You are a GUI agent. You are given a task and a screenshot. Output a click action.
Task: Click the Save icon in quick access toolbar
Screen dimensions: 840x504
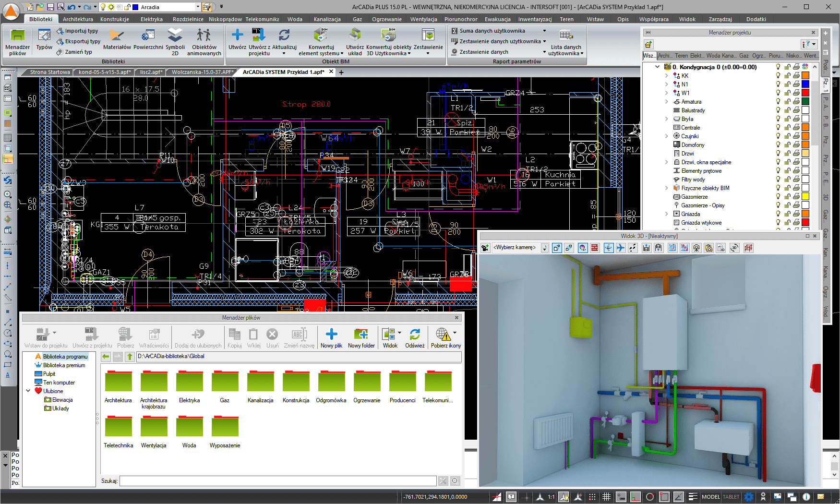[x=50, y=7]
